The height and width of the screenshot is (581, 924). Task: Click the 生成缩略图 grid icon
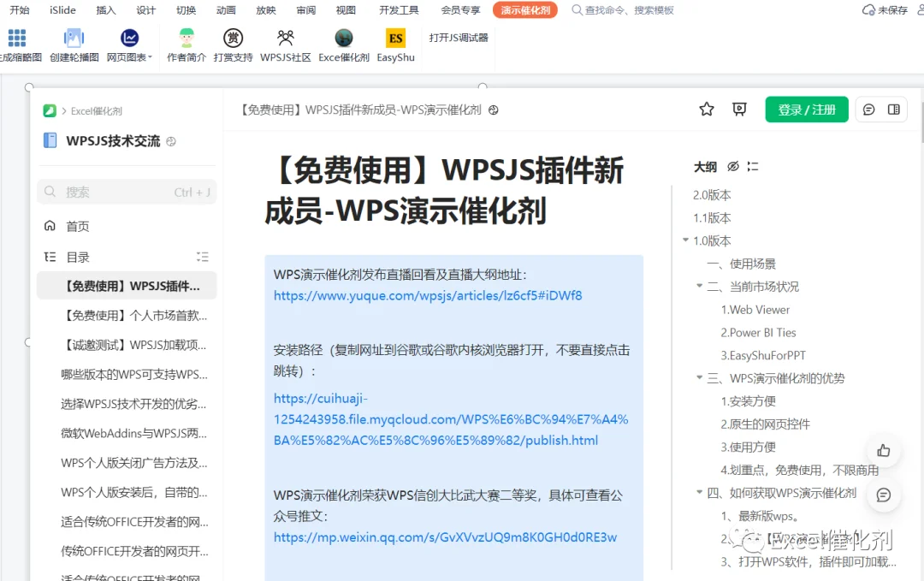pos(16,38)
